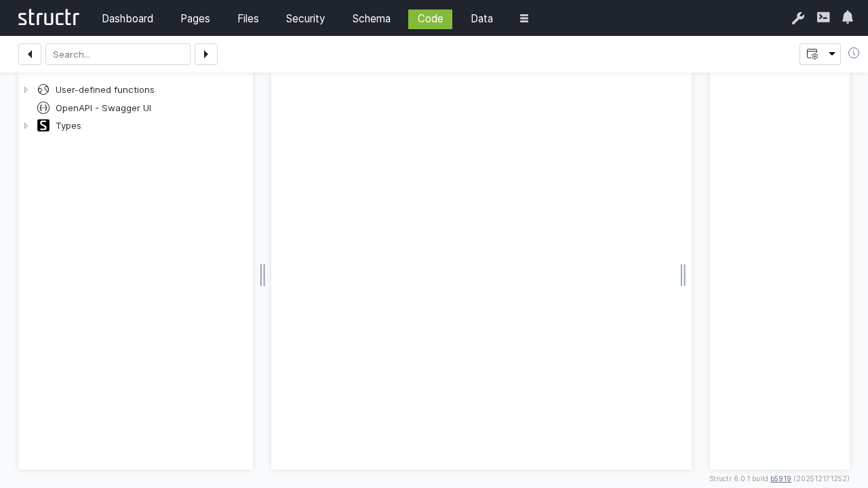Show notifications via bell icon
Image resolution: width=868 pixels, height=488 pixels.
[x=848, y=18]
